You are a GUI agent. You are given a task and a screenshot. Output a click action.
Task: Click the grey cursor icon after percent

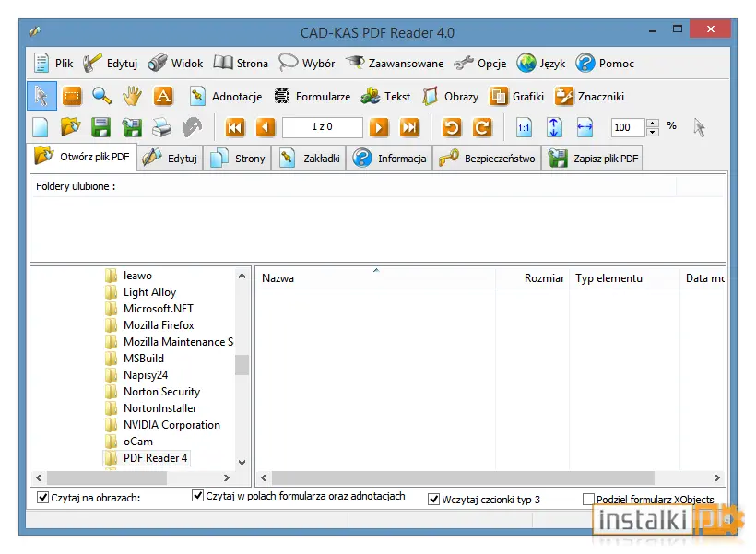[x=699, y=127]
